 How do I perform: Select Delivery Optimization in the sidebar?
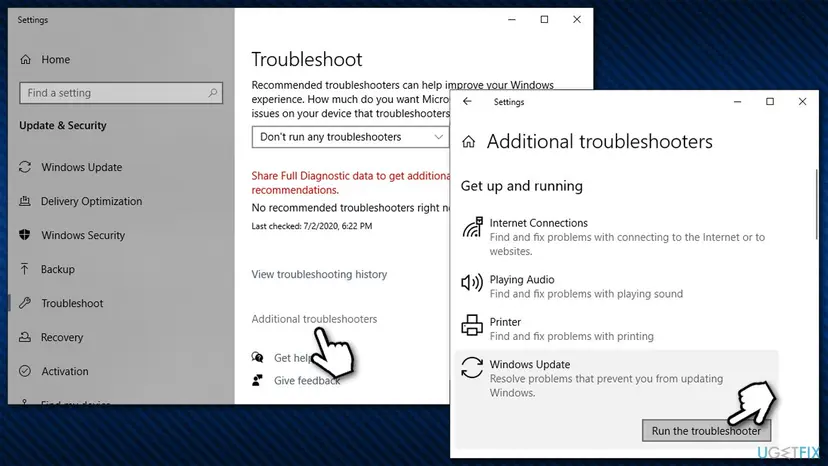(x=91, y=201)
